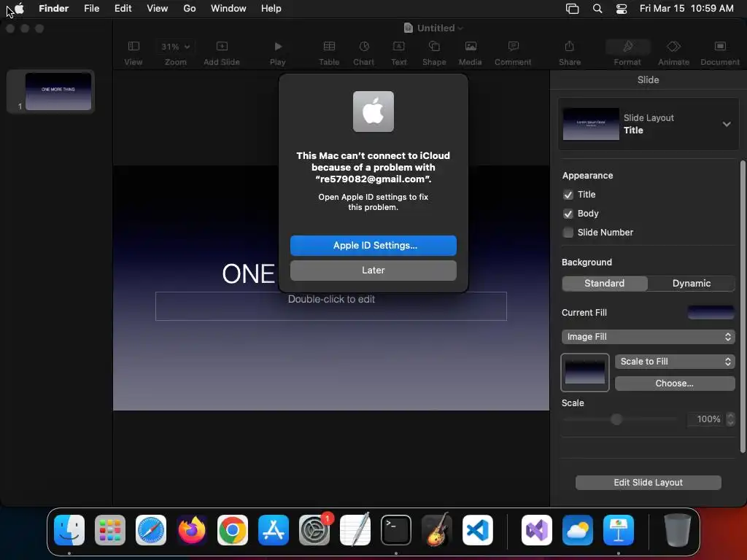The height and width of the screenshot is (560, 747).
Task: Click the Current Fill color swatch
Action: (711, 312)
